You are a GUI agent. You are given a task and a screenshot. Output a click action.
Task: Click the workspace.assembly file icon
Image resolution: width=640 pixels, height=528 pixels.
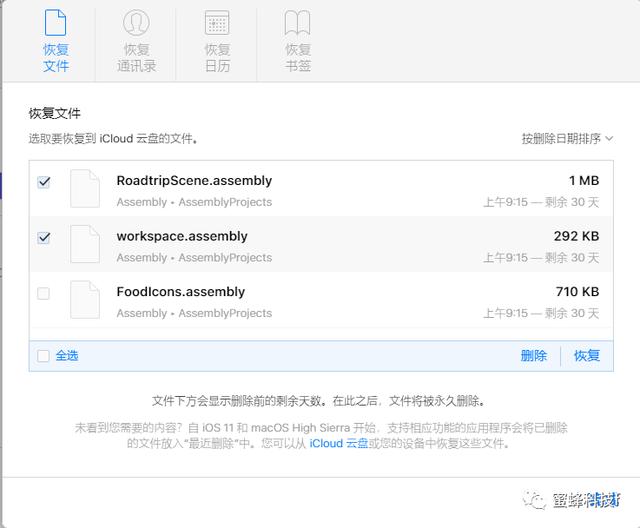coord(85,244)
